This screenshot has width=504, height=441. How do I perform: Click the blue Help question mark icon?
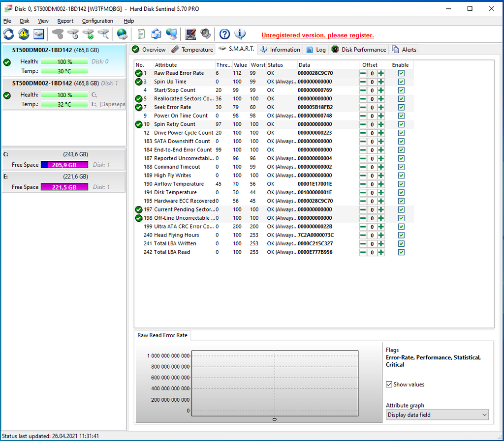(x=224, y=34)
